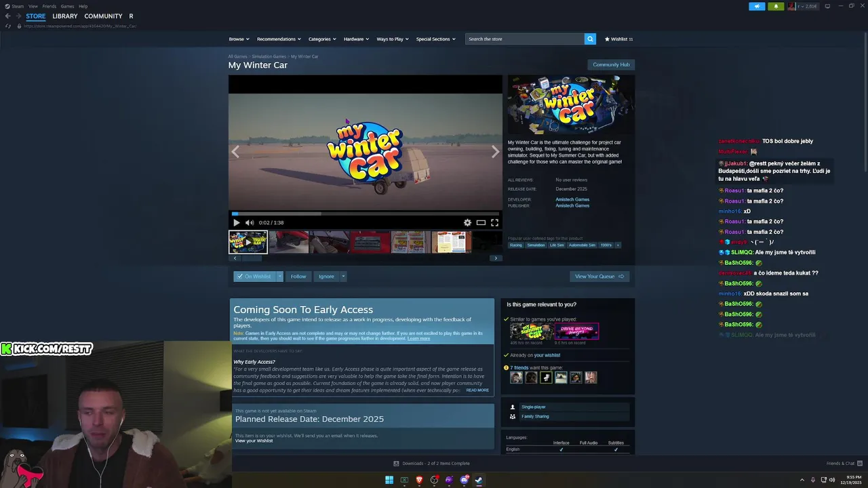Click the Steam taskbar icon
The width and height of the screenshot is (868, 488).
click(479, 480)
